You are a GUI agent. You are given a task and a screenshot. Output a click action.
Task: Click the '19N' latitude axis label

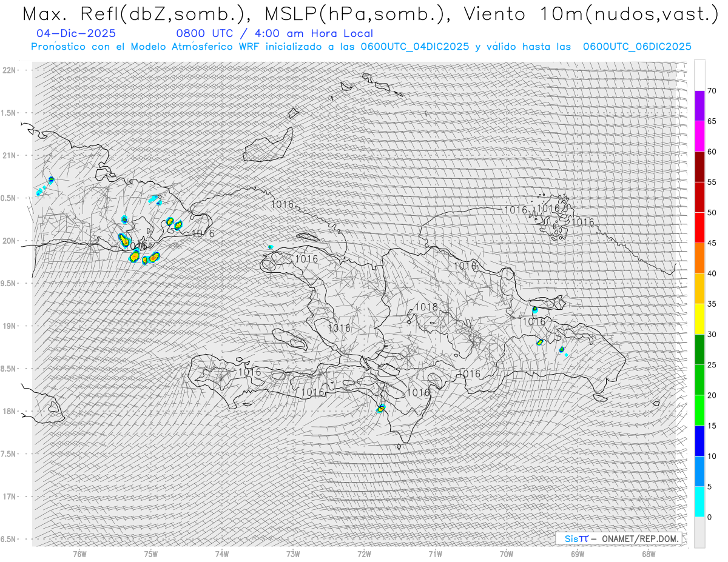pos(8,326)
